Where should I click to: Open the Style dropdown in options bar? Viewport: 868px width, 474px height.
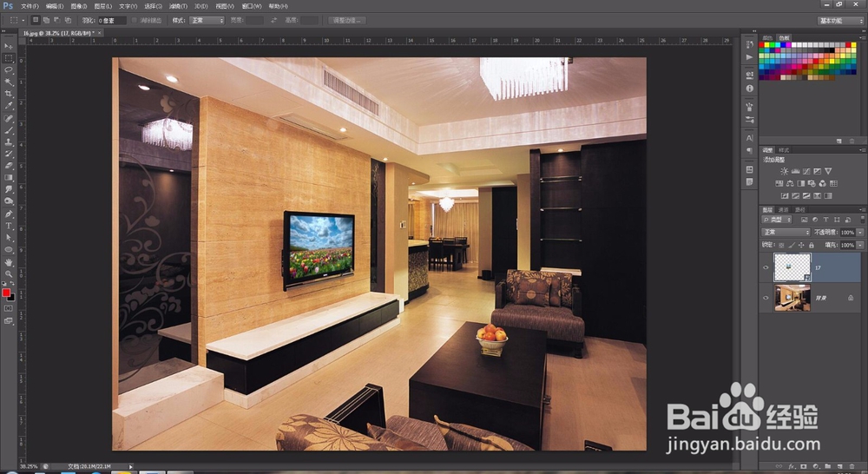pyautogui.click(x=207, y=20)
